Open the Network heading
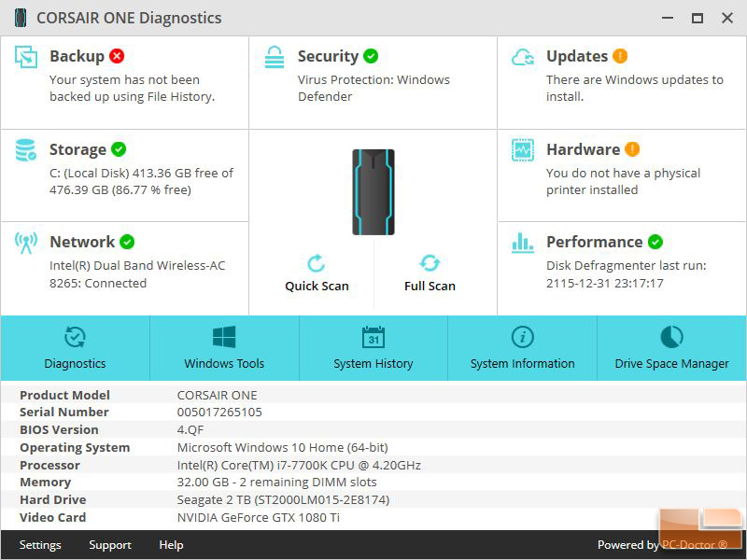Viewport: 747px width, 560px height. click(82, 242)
